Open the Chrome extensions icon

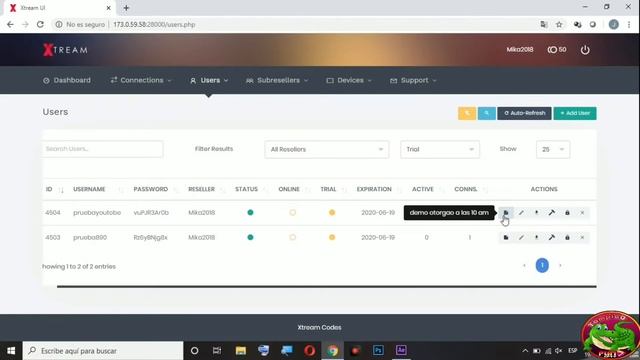coord(577,24)
